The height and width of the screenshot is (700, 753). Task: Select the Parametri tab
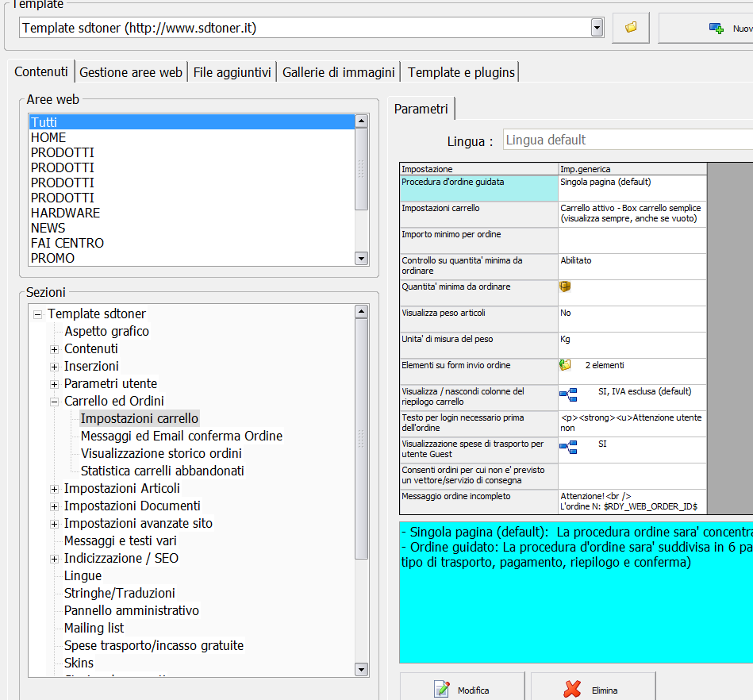point(421,109)
